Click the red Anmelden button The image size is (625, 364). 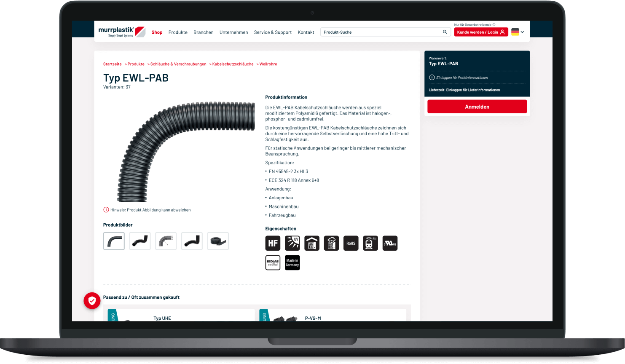click(x=477, y=107)
